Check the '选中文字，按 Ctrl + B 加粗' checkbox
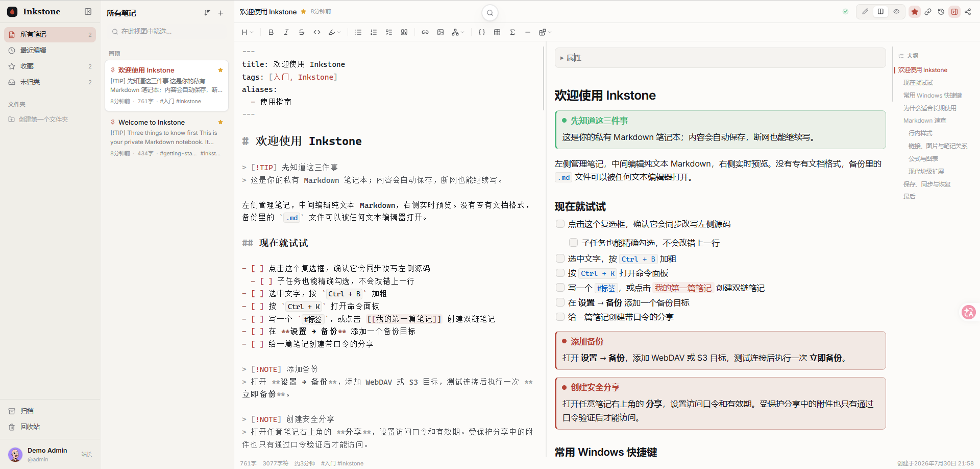The width and height of the screenshot is (980, 469). coord(560,259)
